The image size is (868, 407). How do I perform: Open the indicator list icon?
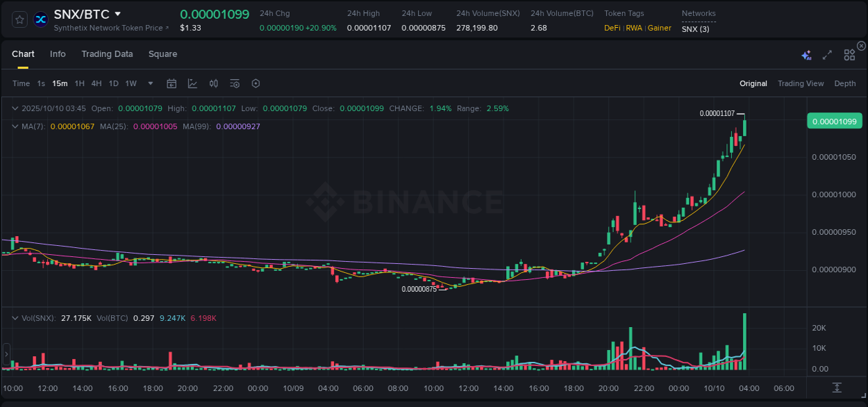[234, 83]
